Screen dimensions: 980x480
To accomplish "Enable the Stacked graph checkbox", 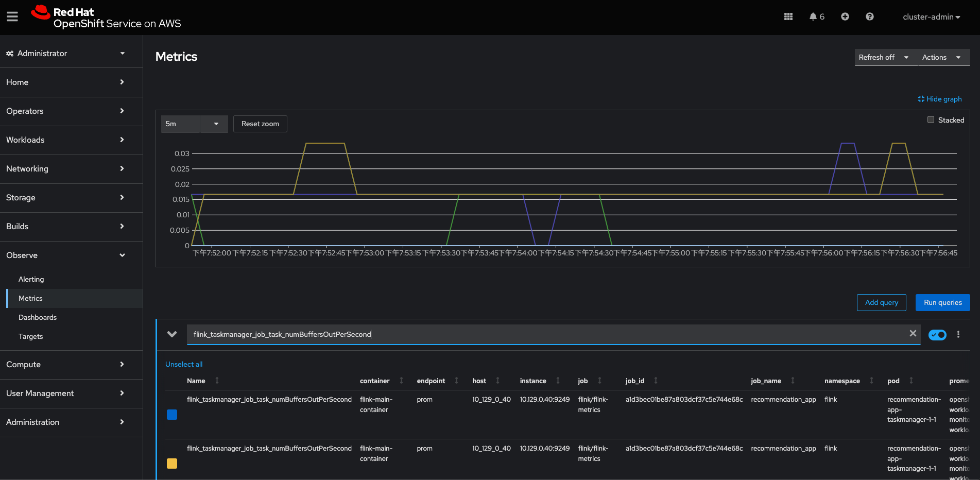I will pos(931,120).
